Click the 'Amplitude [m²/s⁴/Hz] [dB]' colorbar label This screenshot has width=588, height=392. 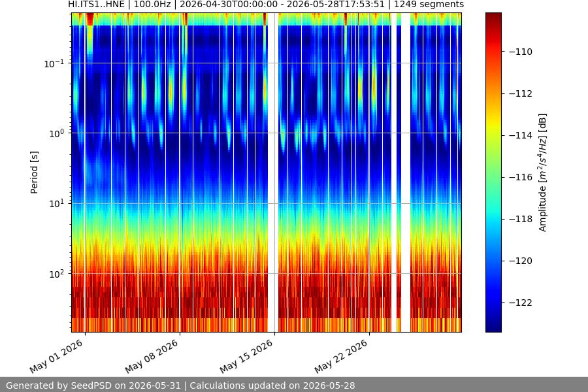pos(543,172)
